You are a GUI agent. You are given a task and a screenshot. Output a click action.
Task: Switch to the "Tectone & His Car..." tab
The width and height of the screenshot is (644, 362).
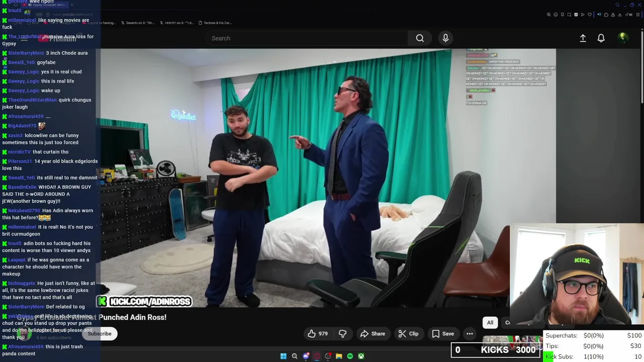click(215, 23)
